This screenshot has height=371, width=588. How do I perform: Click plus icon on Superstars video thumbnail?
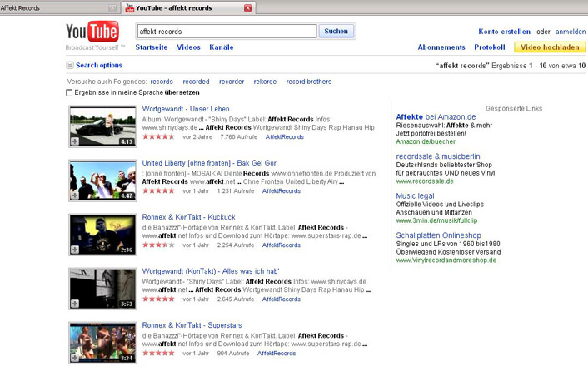coord(75,358)
